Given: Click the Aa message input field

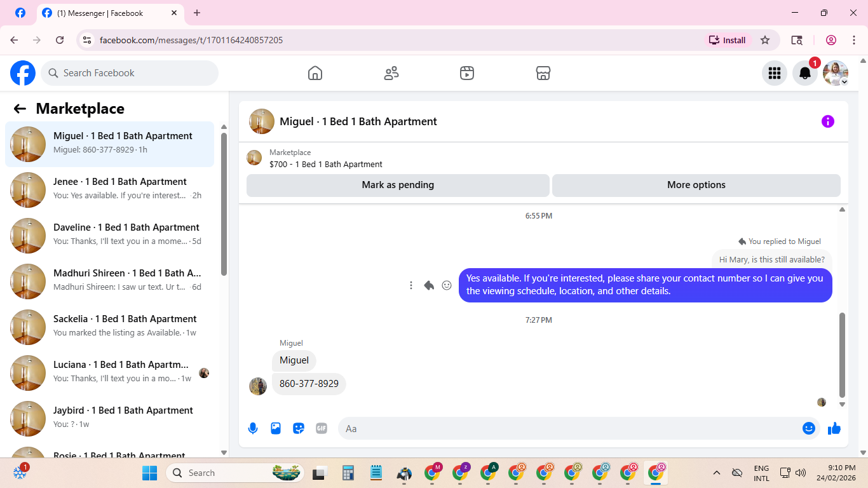Looking at the screenshot, I should [569, 428].
